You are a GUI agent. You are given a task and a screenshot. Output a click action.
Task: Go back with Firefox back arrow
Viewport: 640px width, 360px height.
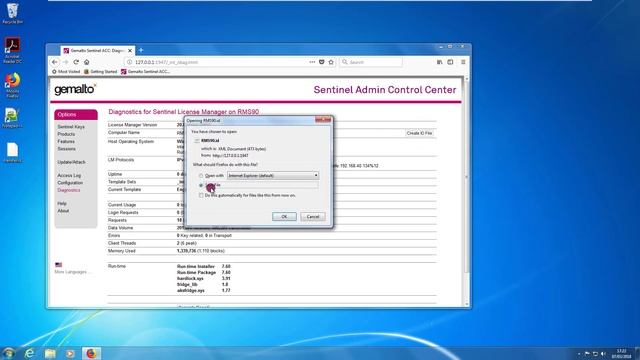point(55,62)
